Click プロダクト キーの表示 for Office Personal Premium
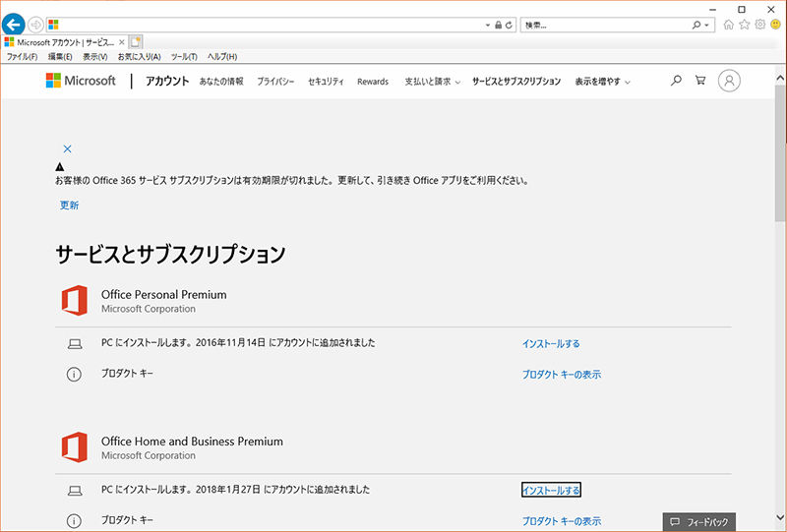The image size is (787, 532). pos(562,375)
